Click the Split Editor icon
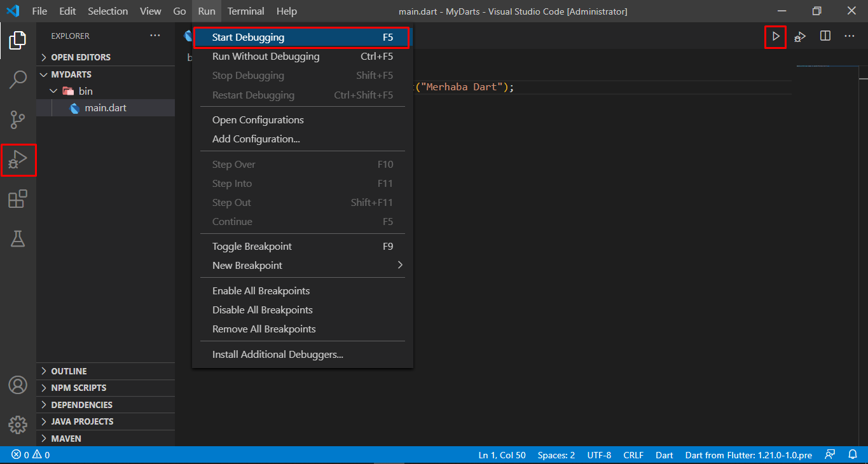 pos(825,36)
